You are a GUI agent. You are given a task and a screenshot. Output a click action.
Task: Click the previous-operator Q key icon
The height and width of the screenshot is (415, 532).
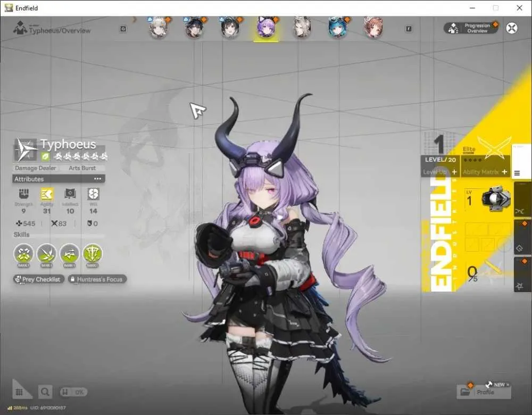123,29
